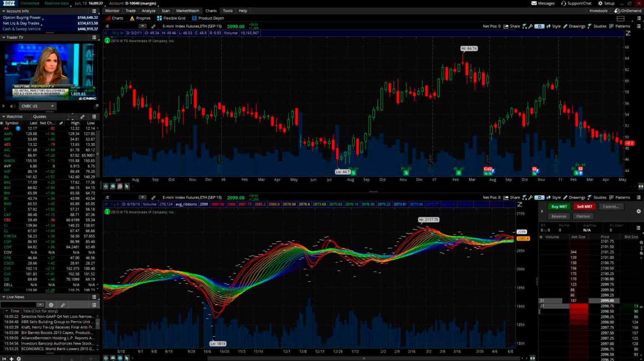Click symbol link icon beside lower chart /E
This screenshot has width=644, height=361.
[153, 198]
